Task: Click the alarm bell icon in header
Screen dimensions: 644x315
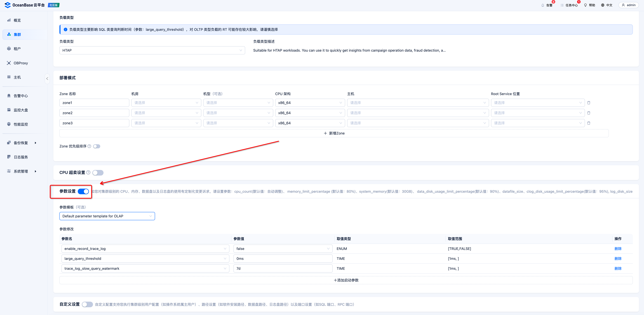Action: [543, 5]
